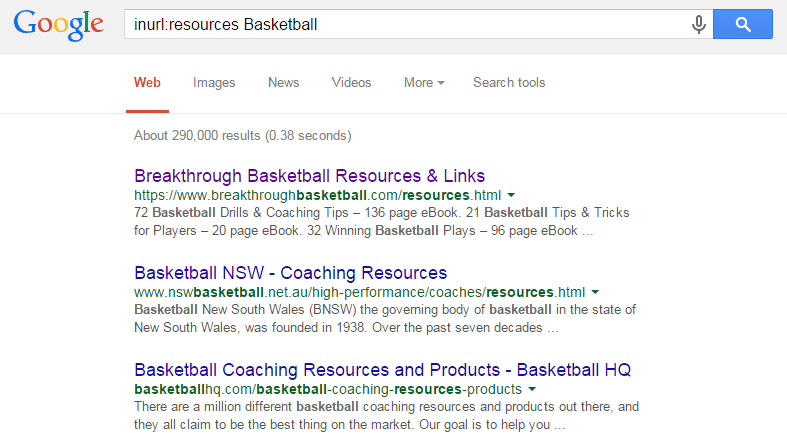Click snippet starting '72 Basketball Drills & Coaching Tips'
Image resolution: width=787 pixels, height=440 pixels.
[381, 221]
